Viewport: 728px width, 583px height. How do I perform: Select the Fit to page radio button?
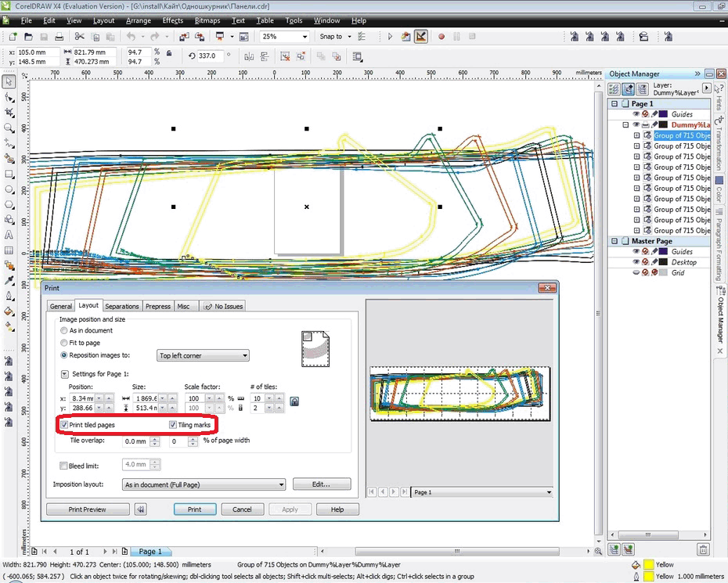pyautogui.click(x=64, y=343)
